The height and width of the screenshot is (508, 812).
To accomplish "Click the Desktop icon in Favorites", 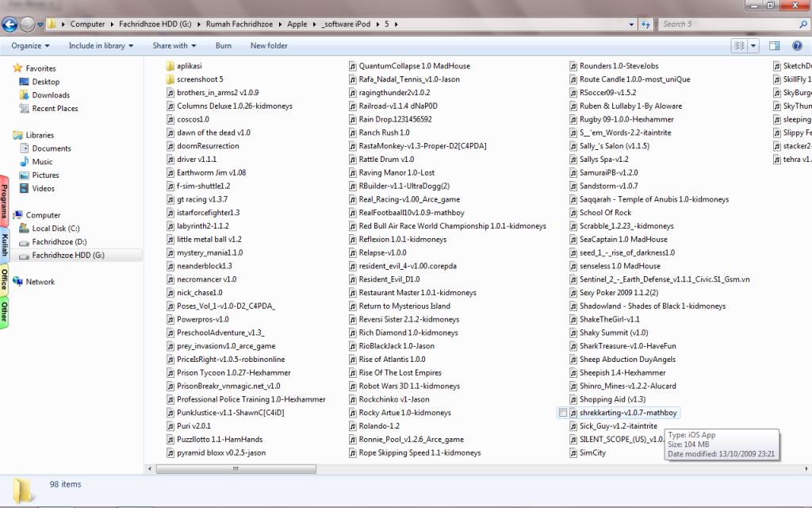I will 24,82.
